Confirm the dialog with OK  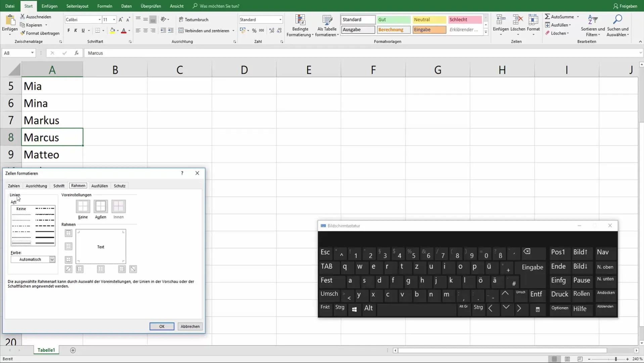click(x=162, y=326)
